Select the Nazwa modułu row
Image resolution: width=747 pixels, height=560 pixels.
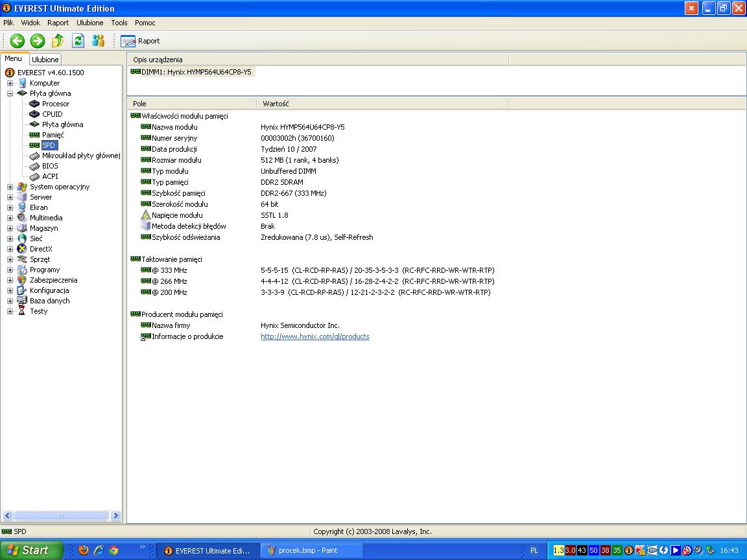(x=174, y=127)
